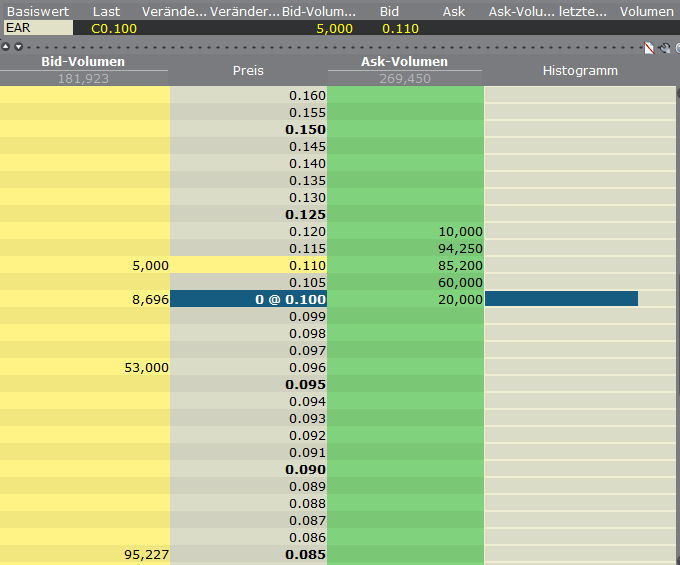
Task: Click the Ask-Volumen ladder header
Action: coord(404,62)
